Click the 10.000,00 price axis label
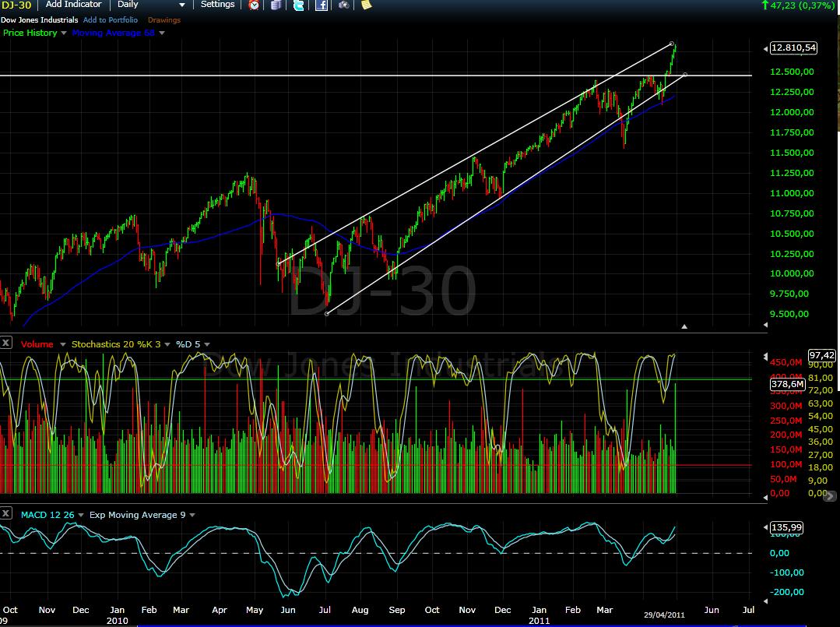Screen dimensions: 840x627 pyautogui.click(x=792, y=273)
